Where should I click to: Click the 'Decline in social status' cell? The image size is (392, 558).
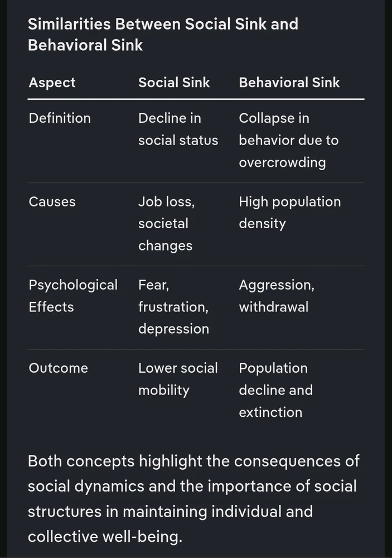pos(178,129)
